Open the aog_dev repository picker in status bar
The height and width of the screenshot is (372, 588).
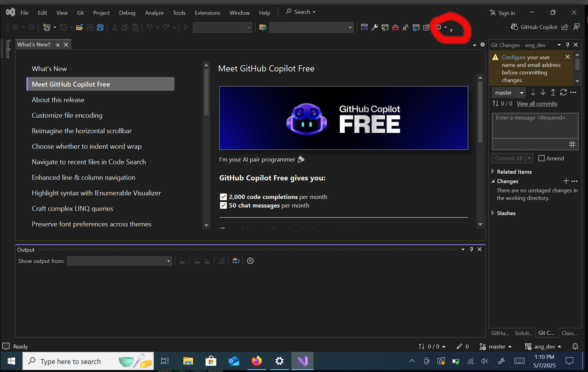pos(543,346)
